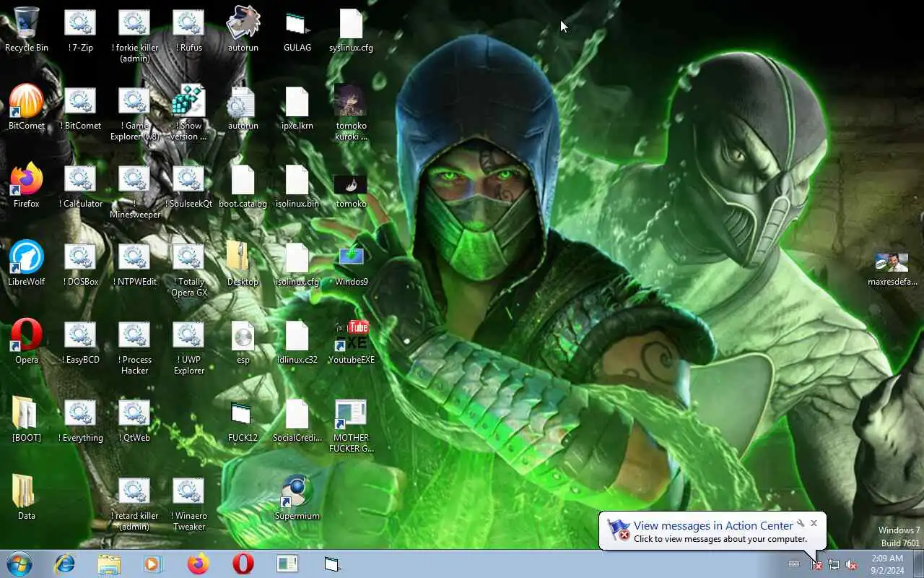924x578 pixels.
Task: Click View messages in Action Center link
Action: (x=713, y=525)
